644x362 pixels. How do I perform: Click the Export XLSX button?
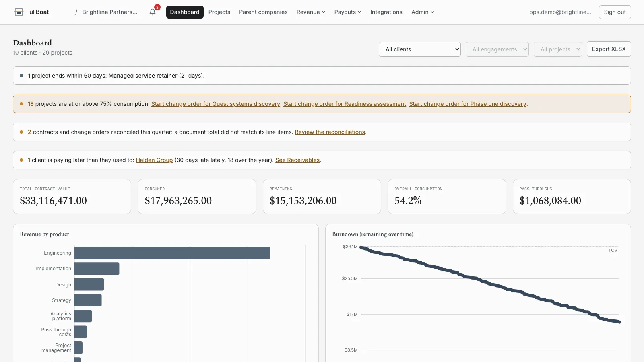[609, 49]
